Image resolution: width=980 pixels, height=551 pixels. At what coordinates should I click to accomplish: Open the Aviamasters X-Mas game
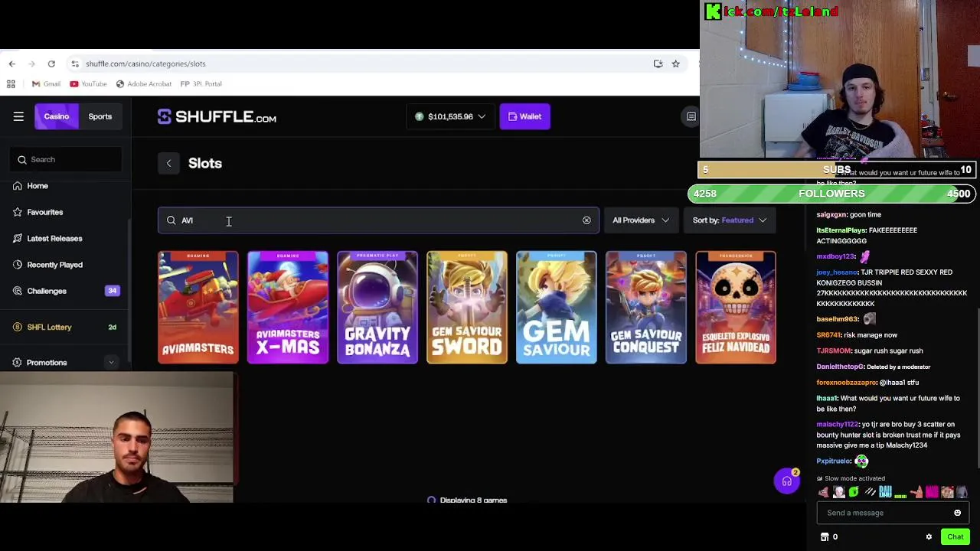288,307
